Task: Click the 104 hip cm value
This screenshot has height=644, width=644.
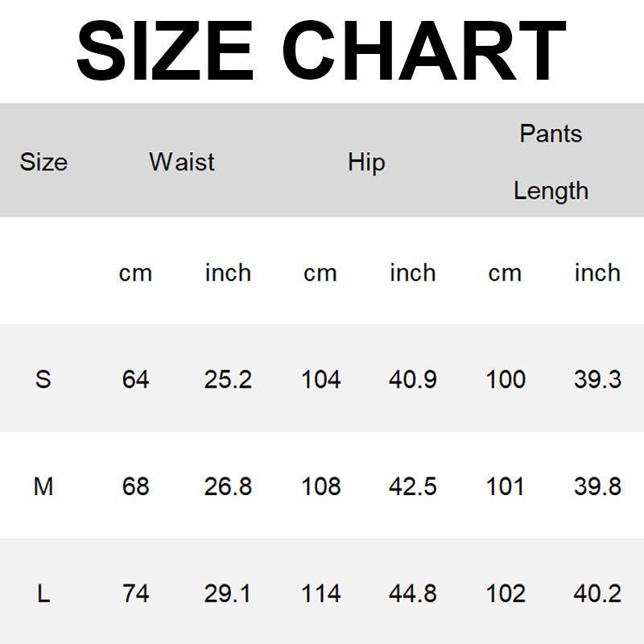Action: coord(320,378)
